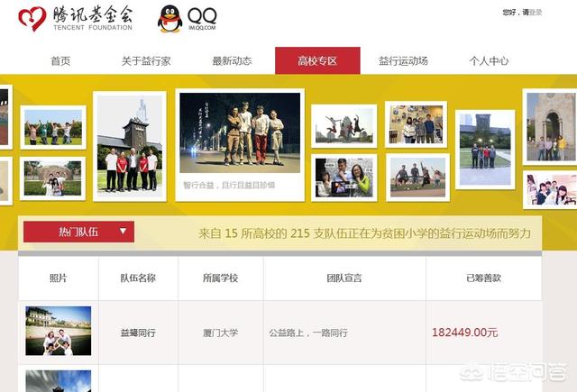
Task: Click the Tencent Foundation heart logo
Action: pos(32,18)
